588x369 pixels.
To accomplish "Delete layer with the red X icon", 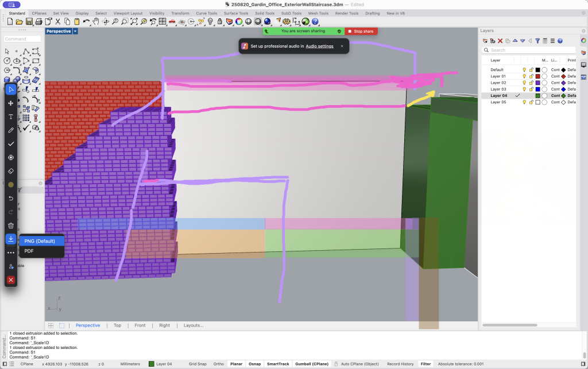I will pyautogui.click(x=500, y=41).
